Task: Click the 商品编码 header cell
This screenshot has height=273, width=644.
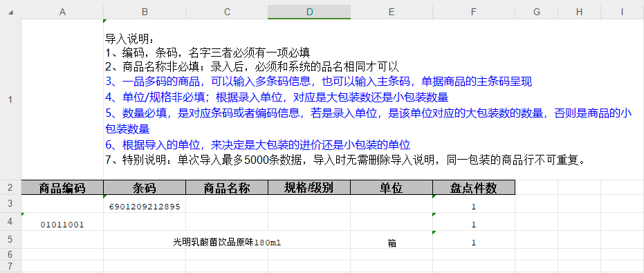Action: coord(62,187)
